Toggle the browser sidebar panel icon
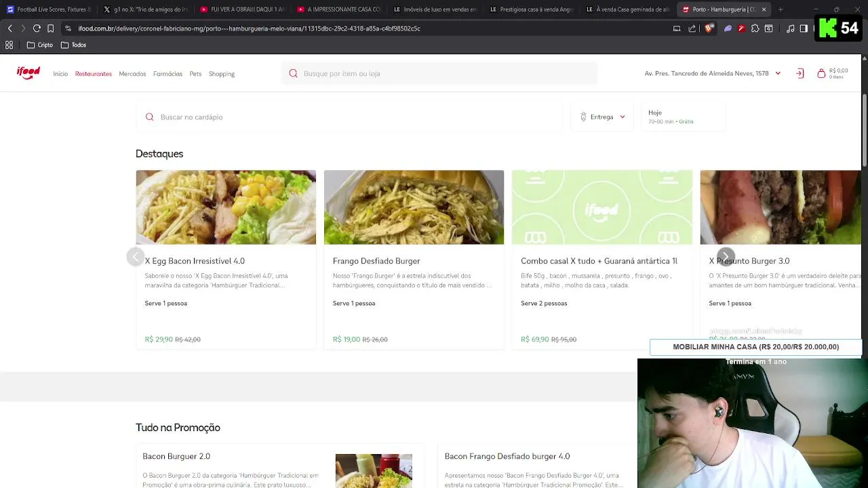This screenshot has height=488, width=868. 804,28
